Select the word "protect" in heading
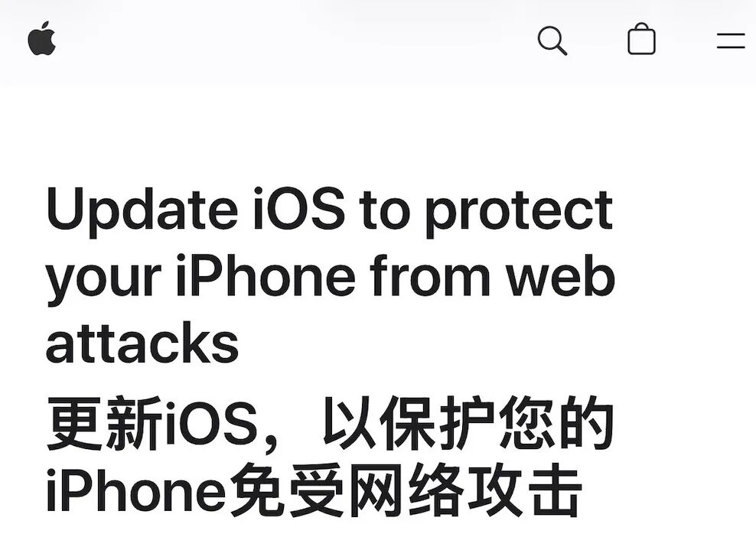Image resolution: width=756 pixels, height=560 pixels. (x=520, y=213)
